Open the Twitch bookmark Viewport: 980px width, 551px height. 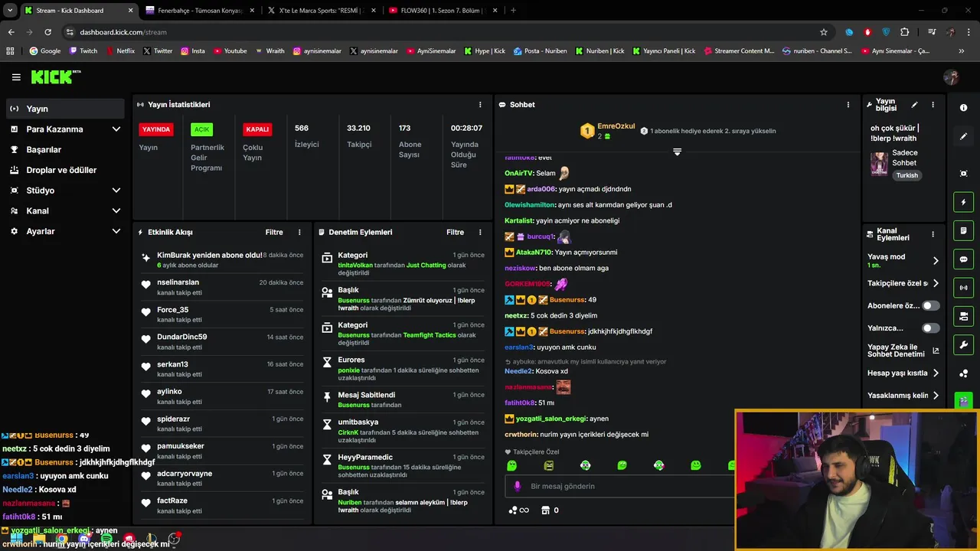83,51
